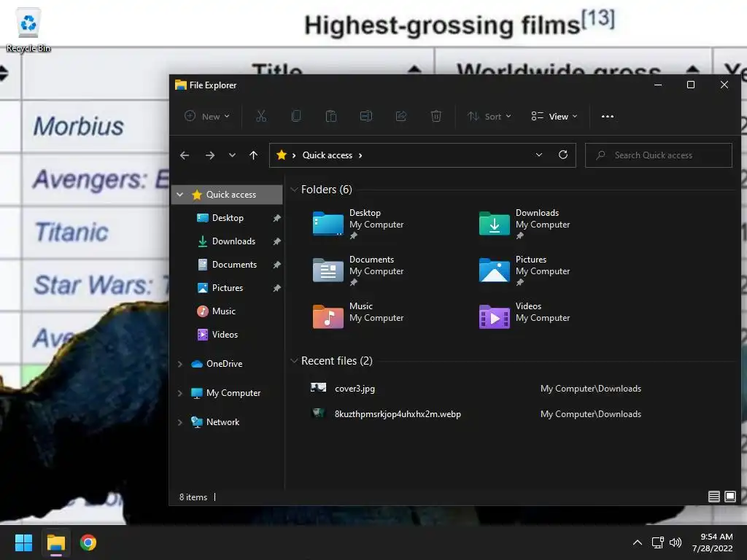Open the Desktop folder tile
The width and height of the screenshot is (747, 560).
click(x=358, y=224)
